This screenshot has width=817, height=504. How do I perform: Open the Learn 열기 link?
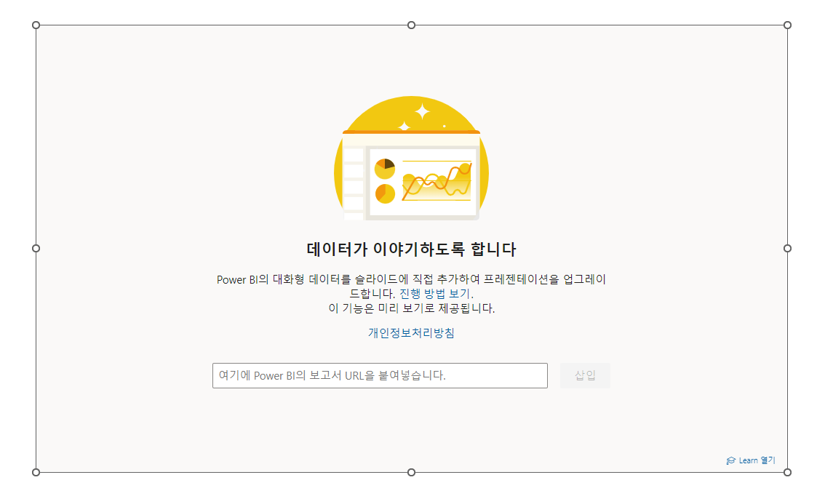pos(751,460)
